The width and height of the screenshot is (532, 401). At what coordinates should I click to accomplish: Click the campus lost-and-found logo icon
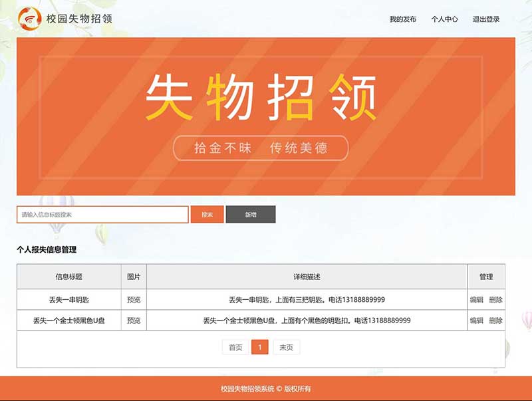click(x=29, y=18)
